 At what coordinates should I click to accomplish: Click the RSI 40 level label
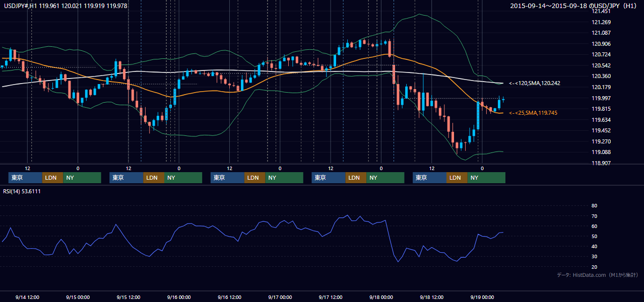pos(594,246)
